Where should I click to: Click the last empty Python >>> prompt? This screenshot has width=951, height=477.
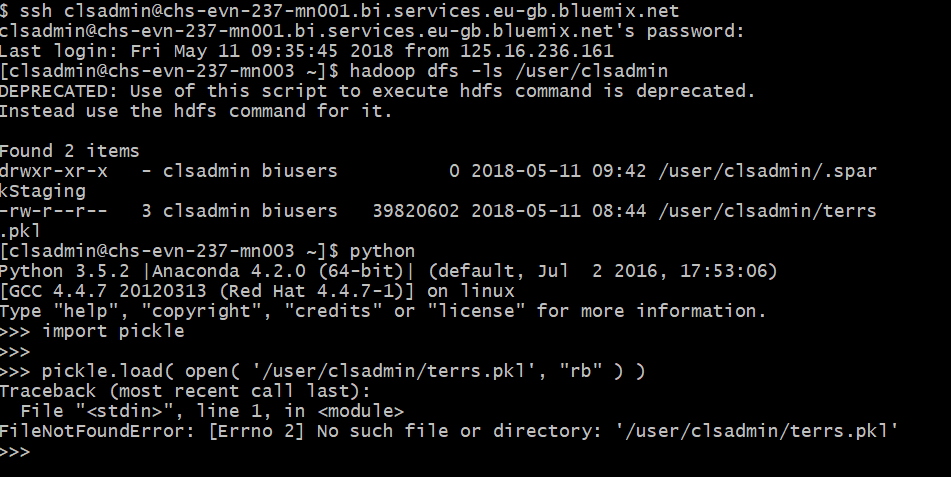pos(15,452)
